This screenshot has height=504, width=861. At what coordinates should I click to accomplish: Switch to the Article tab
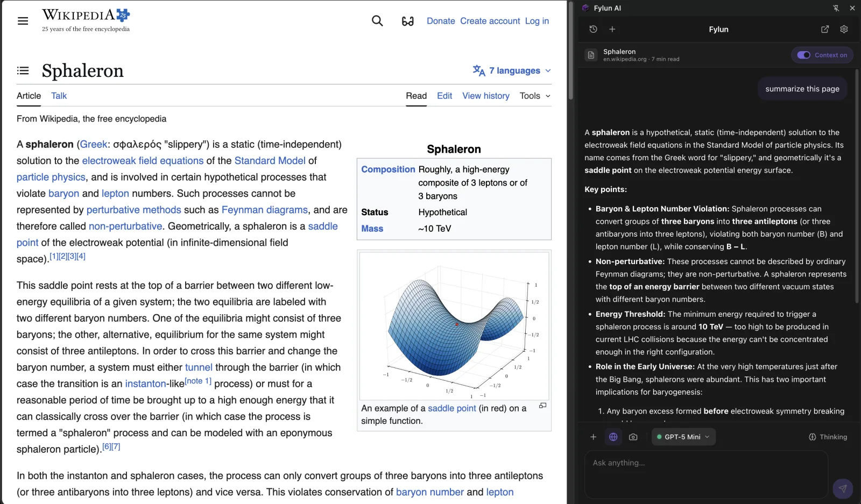coord(29,96)
